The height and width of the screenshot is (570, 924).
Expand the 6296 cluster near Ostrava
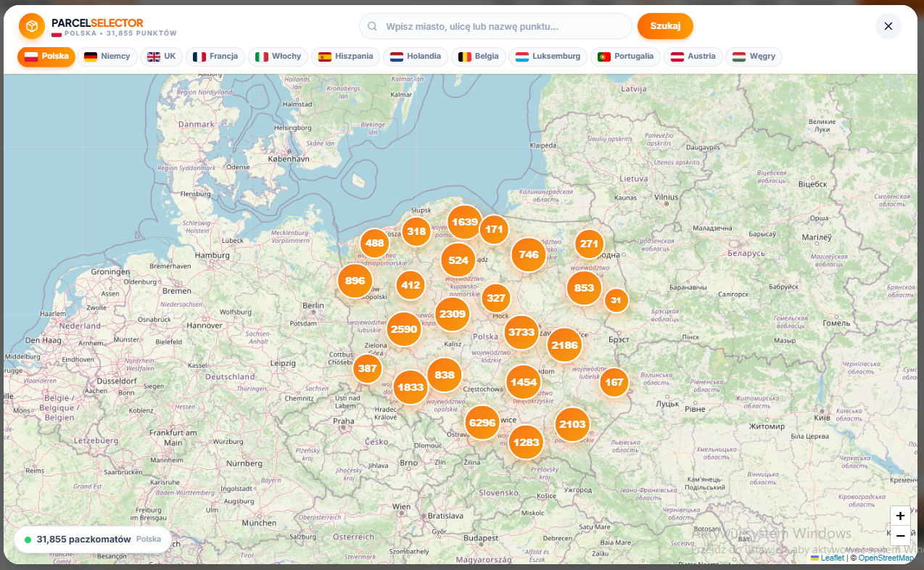tap(482, 422)
